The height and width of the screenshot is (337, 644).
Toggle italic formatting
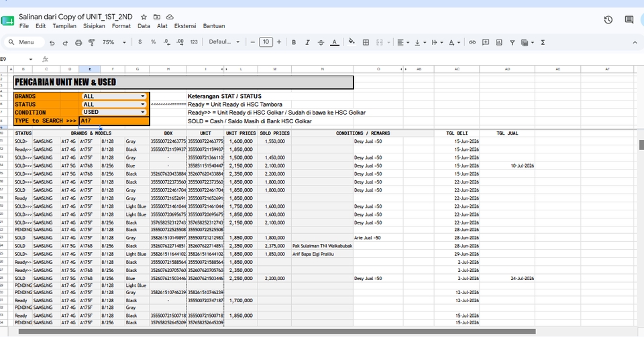point(307,42)
